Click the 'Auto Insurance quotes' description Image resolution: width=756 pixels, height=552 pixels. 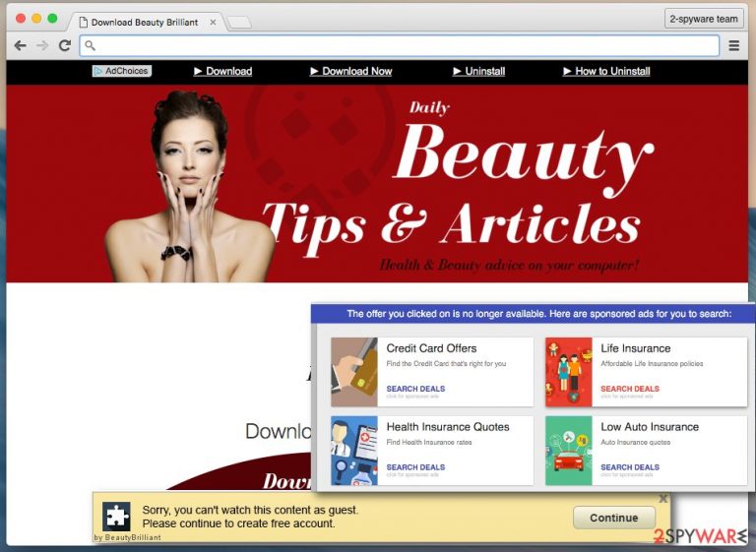636,443
